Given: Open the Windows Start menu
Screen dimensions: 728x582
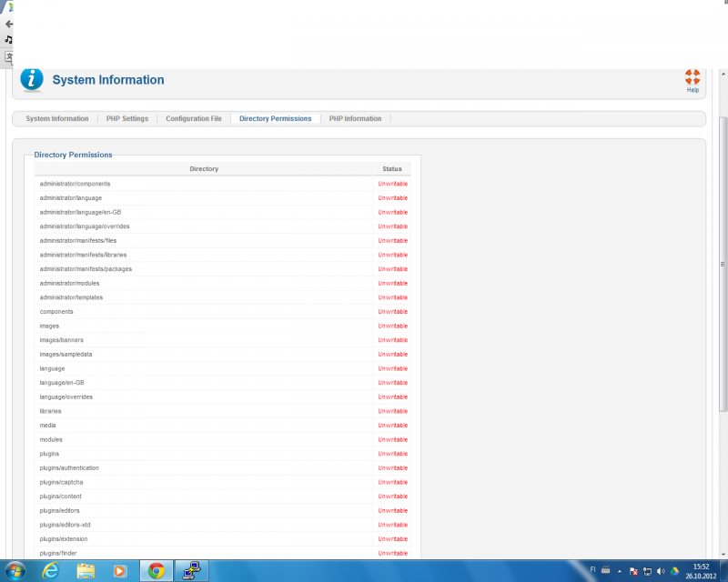Looking at the screenshot, I should pos(16,570).
